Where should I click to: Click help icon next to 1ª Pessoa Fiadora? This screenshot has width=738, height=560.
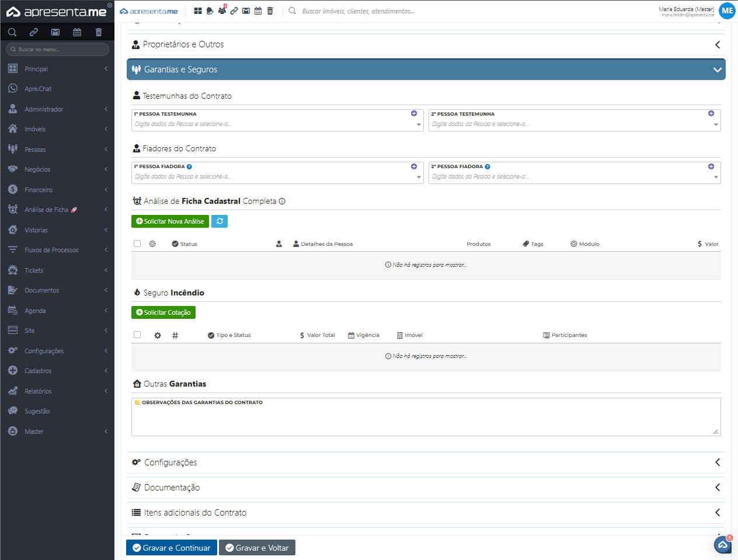[189, 167]
